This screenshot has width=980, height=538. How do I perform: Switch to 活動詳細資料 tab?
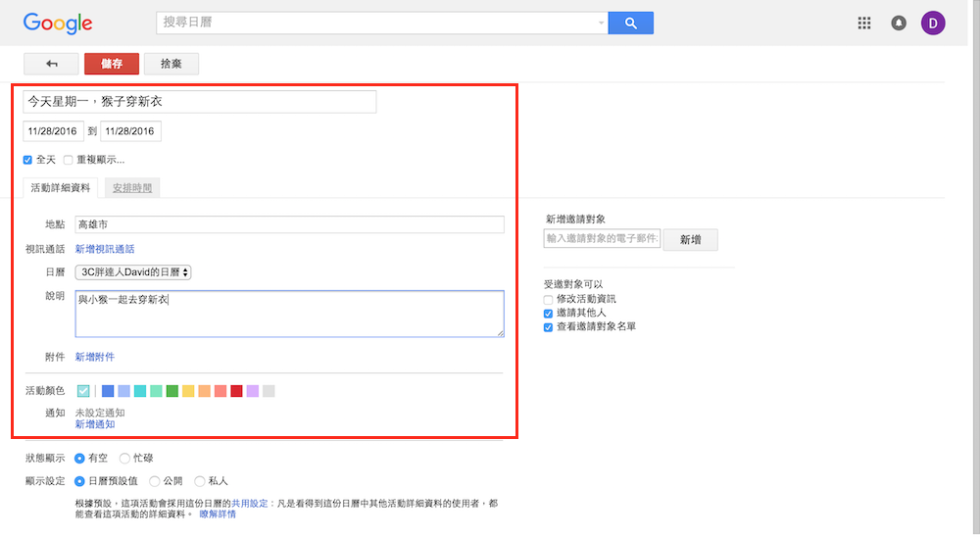click(x=61, y=187)
